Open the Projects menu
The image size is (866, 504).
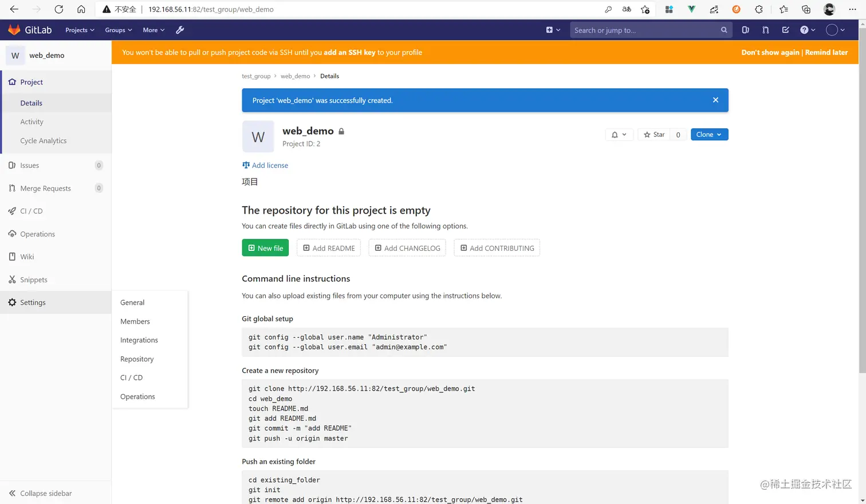(x=80, y=30)
